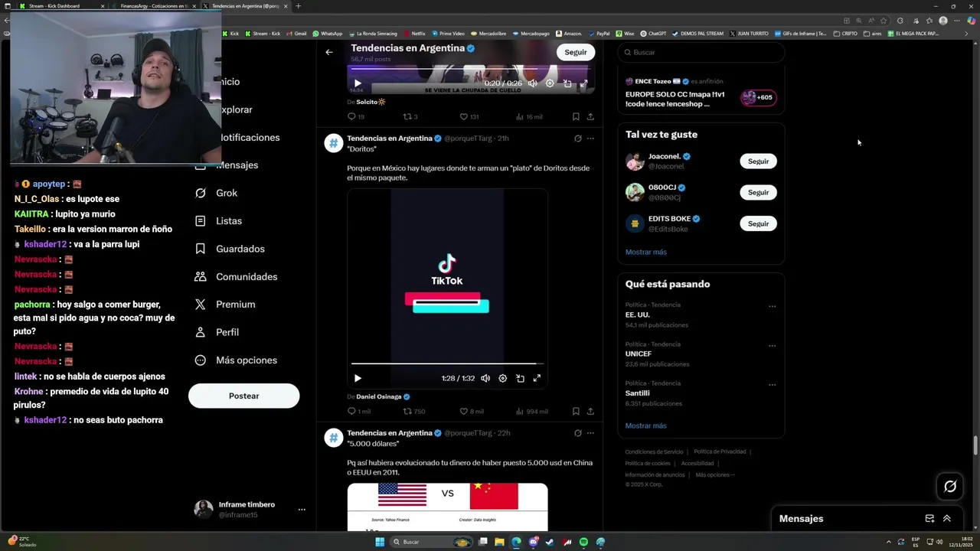The image size is (980, 551).
Task: Open Listas in the sidebar
Action: point(219,220)
